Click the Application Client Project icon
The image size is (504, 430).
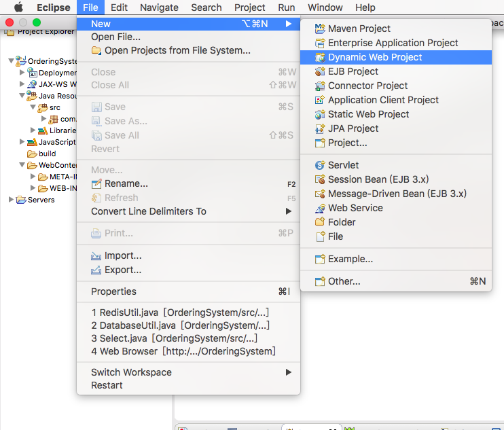pyautogui.click(x=320, y=100)
